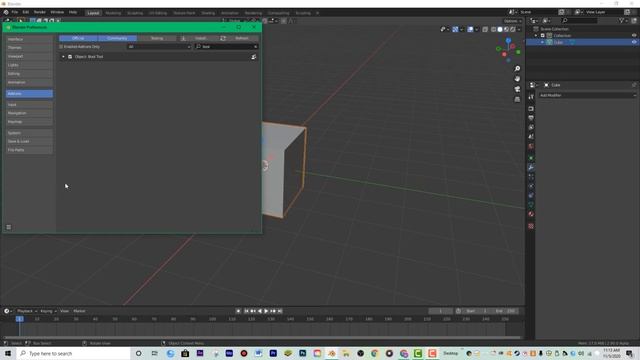Switch to the Sculpting workspace tab
The height and width of the screenshot is (360, 640).
[135, 13]
